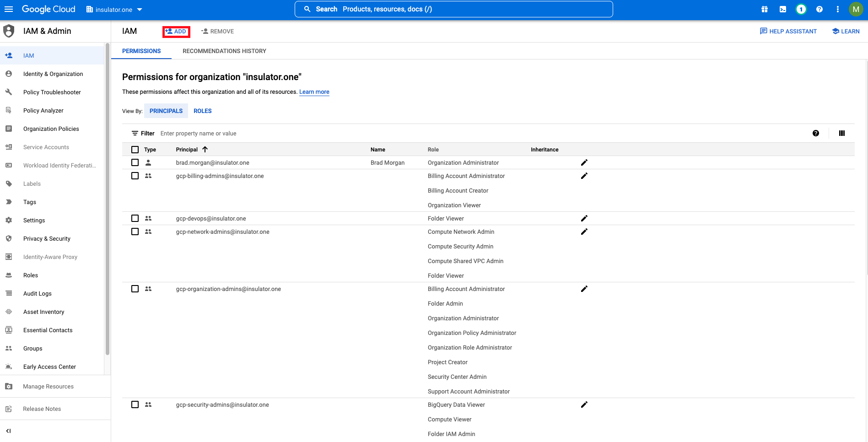Open the hamburger navigation menu
This screenshot has height=442, width=868.
click(9, 9)
